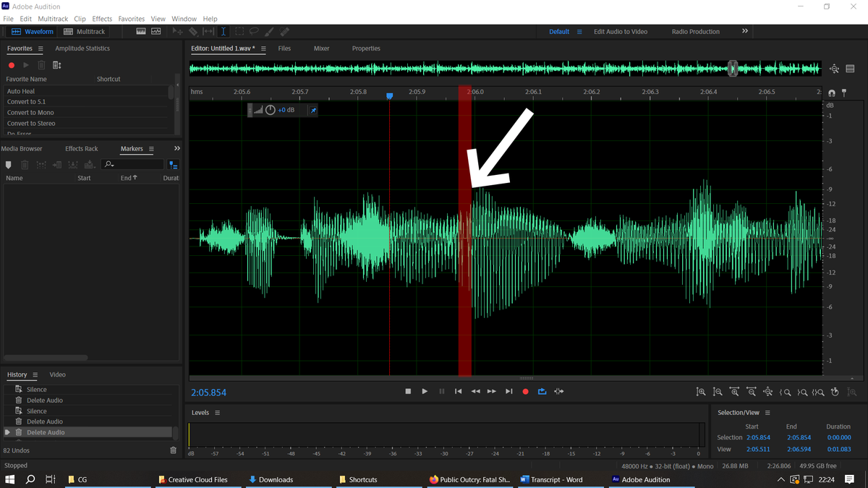Image resolution: width=868 pixels, height=488 pixels.
Task: Add cue marker in Markers panel
Action: (8, 165)
